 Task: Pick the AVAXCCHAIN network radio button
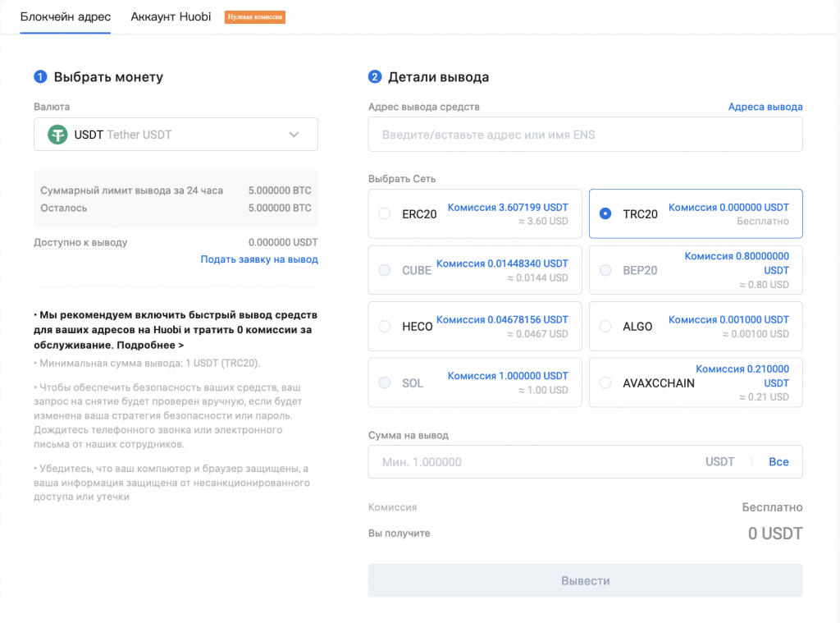pos(605,383)
